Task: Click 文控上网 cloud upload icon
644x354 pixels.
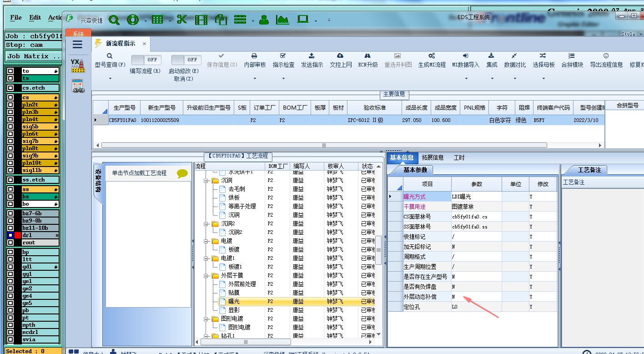Action: 340,56
